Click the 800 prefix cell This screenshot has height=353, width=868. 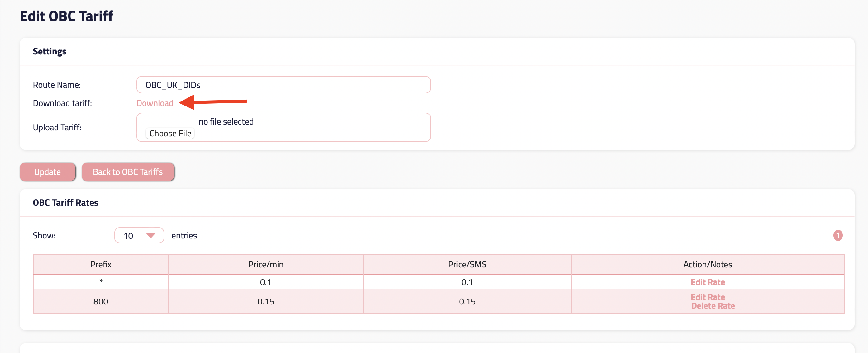coord(100,302)
